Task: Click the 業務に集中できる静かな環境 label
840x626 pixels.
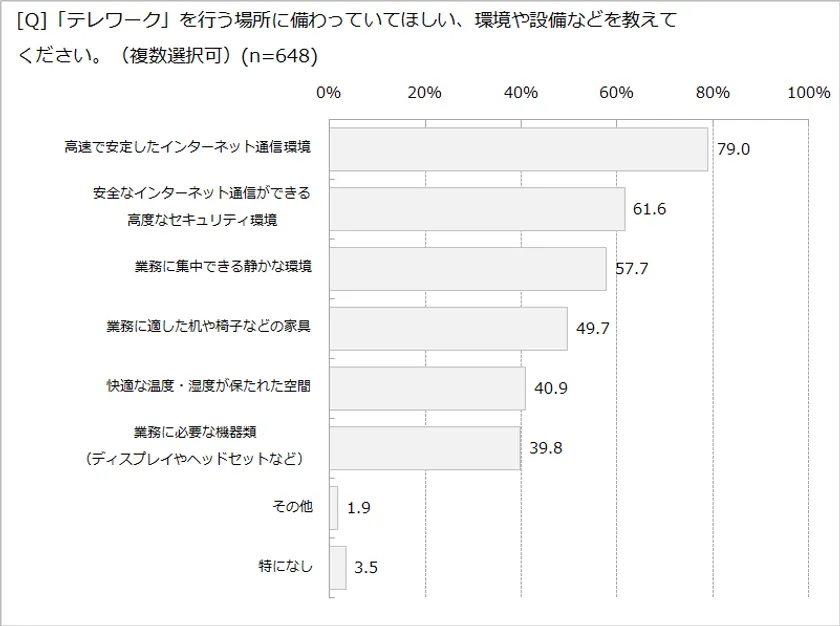Action: point(223,267)
